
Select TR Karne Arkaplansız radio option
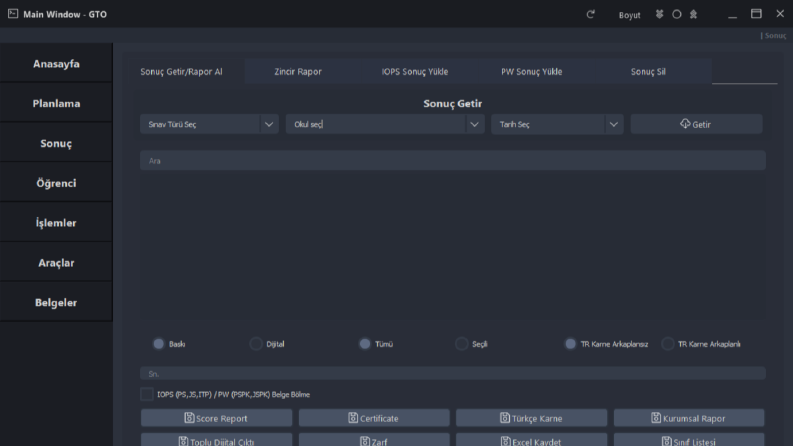click(570, 344)
